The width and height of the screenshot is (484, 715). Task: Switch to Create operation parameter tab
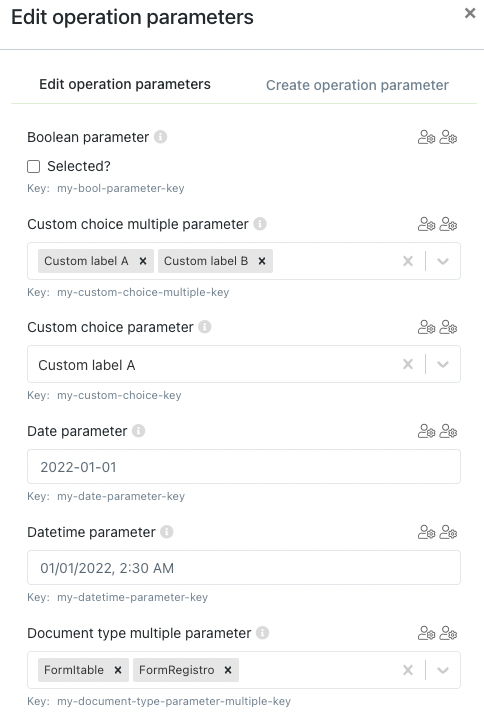[357, 85]
